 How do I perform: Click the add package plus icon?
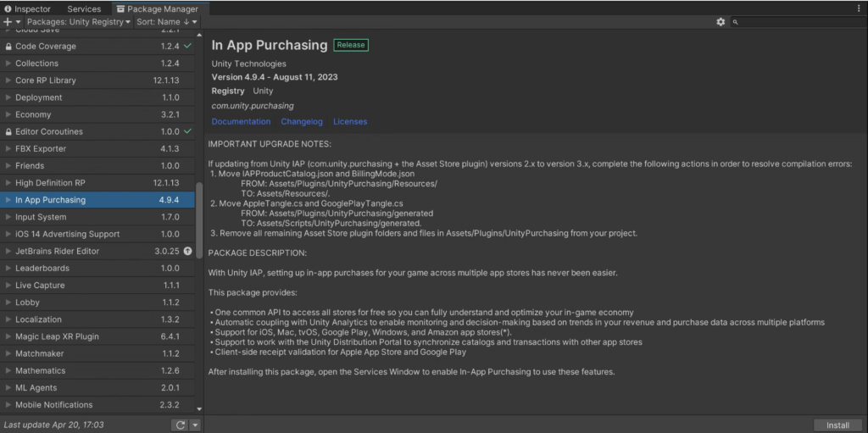point(7,21)
